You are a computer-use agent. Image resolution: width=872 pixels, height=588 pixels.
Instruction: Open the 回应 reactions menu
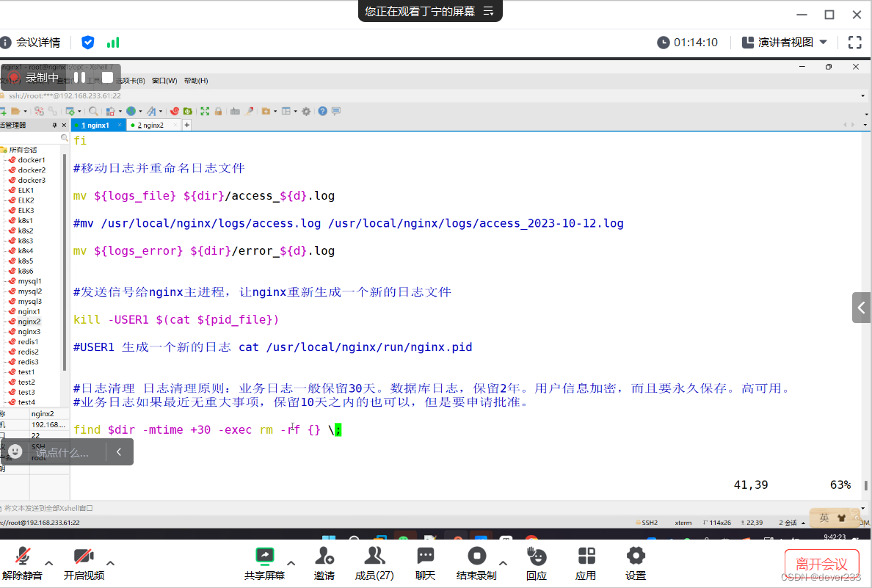pos(537,563)
